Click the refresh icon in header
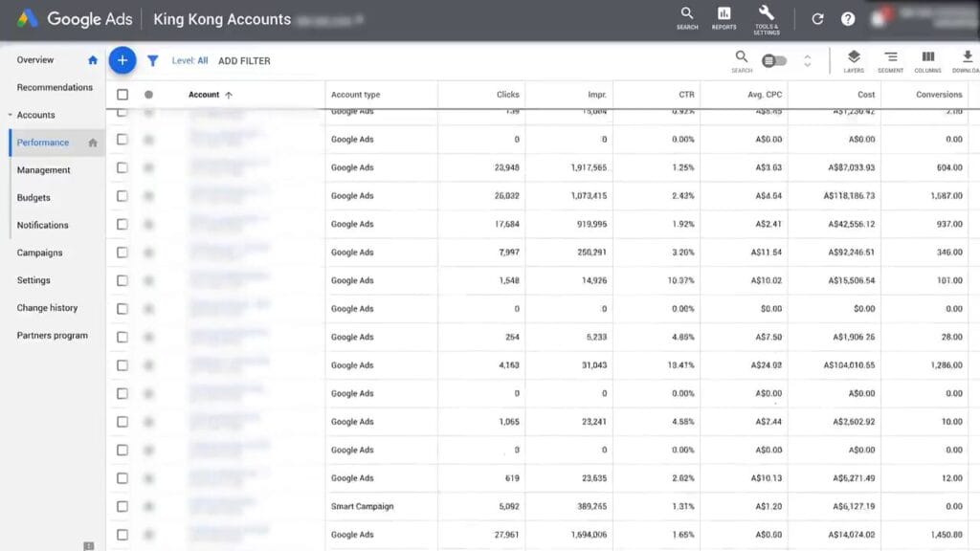 (x=817, y=19)
